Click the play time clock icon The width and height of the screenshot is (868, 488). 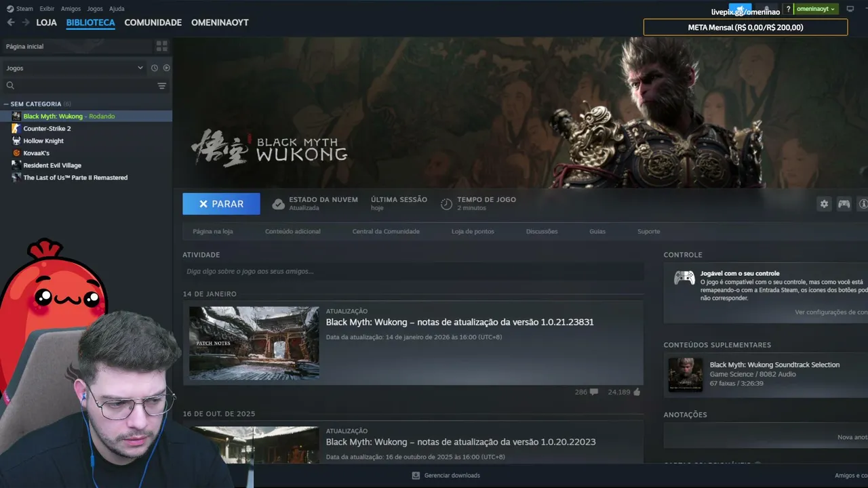tap(446, 204)
